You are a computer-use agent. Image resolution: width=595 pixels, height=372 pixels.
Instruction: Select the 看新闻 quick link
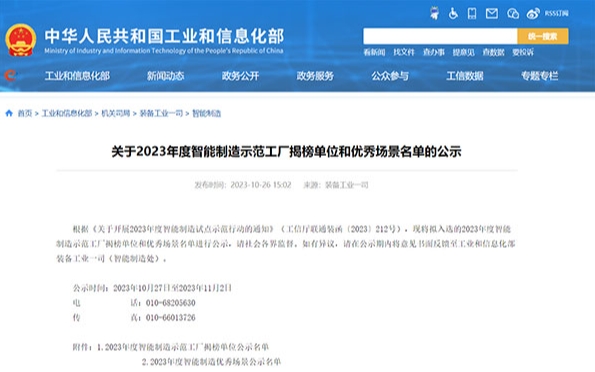(374, 52)
